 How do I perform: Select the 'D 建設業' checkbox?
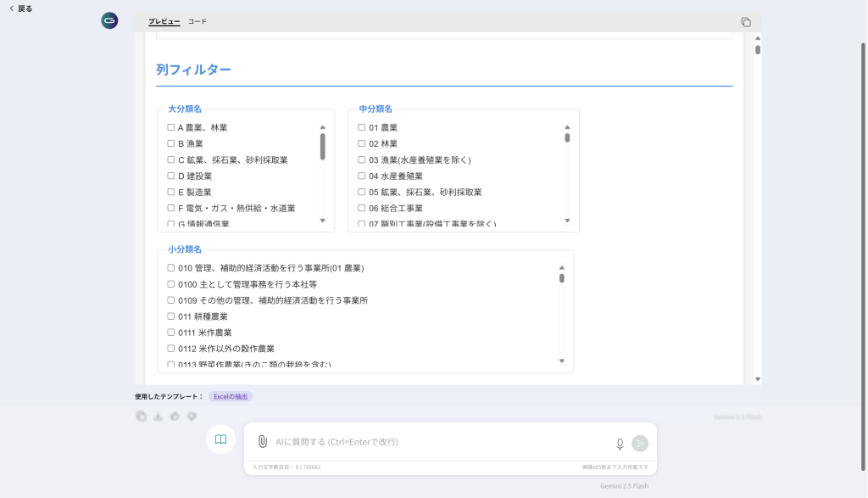coord(171,176)
